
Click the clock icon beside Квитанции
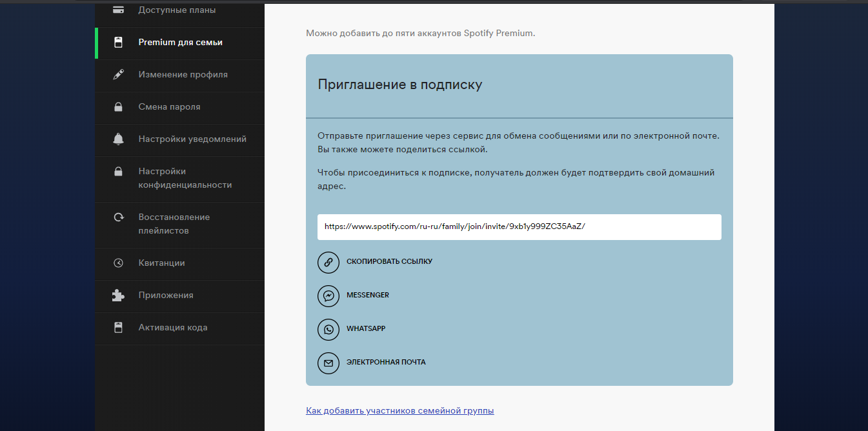tap(118, 263)
